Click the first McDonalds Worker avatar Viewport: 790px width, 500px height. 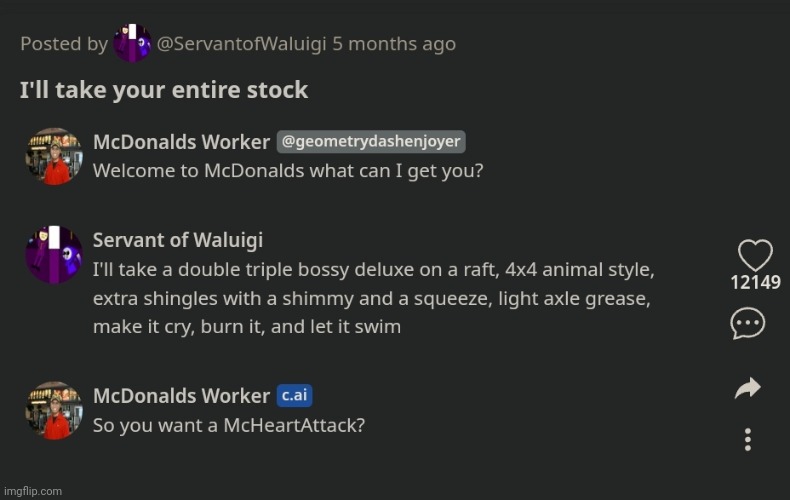click(x=54, y=156)
